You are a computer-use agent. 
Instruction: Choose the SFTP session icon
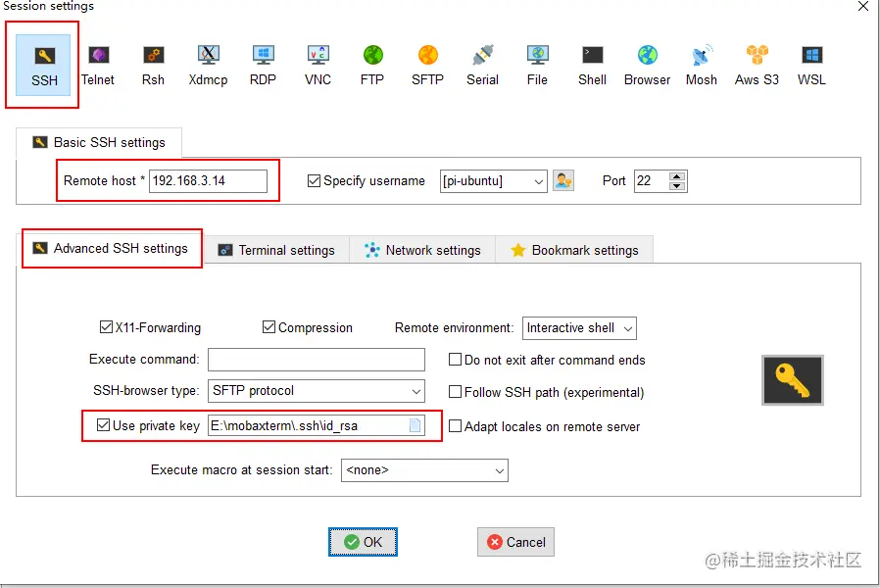[427, 65]
